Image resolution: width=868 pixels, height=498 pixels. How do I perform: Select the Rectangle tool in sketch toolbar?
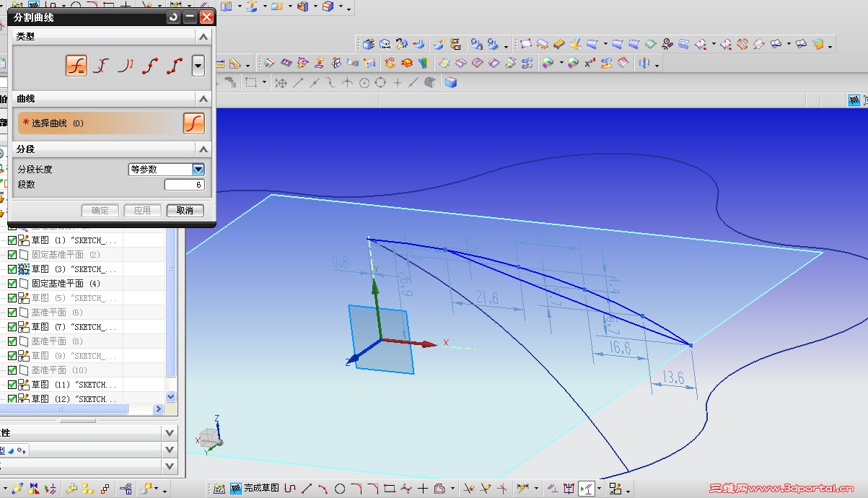click(x=390, y=489)
